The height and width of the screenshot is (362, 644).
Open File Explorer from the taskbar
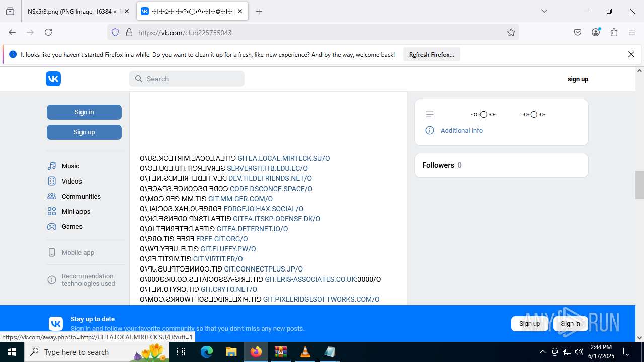coord(231,352)
